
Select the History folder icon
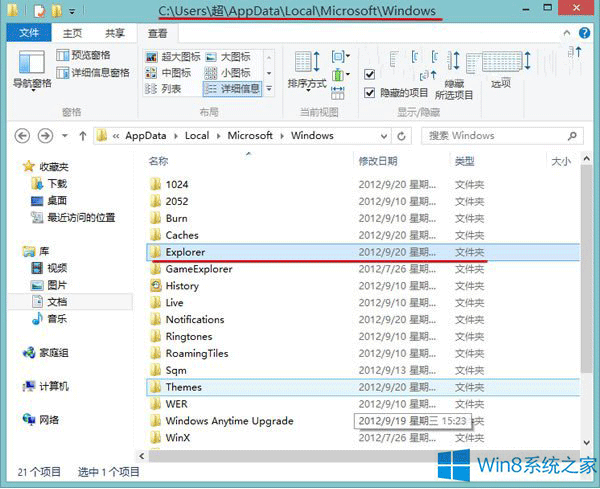(156, 285)
